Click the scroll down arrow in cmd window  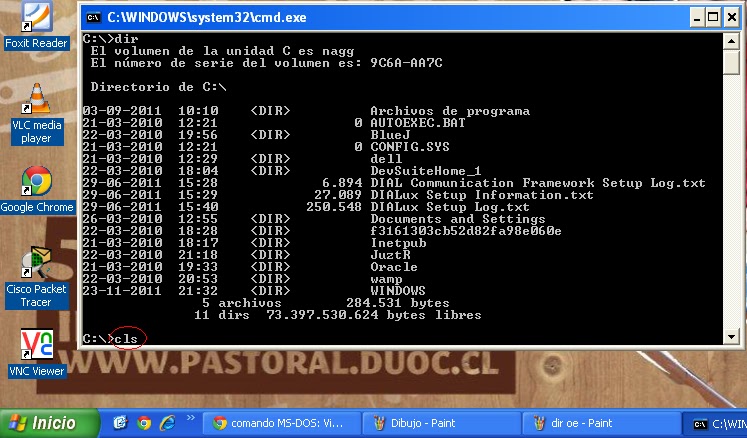click(x=731, y=336)
